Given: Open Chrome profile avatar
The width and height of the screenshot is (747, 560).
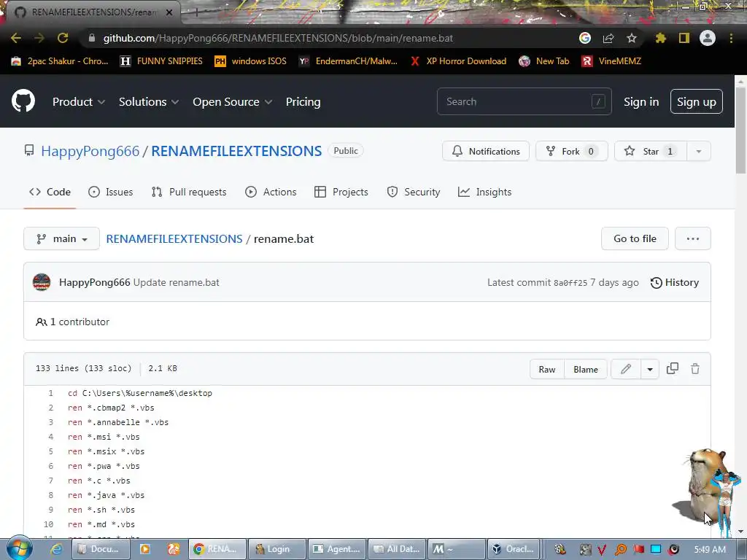Looking at the screenshot, I should [x=708, y=38].
